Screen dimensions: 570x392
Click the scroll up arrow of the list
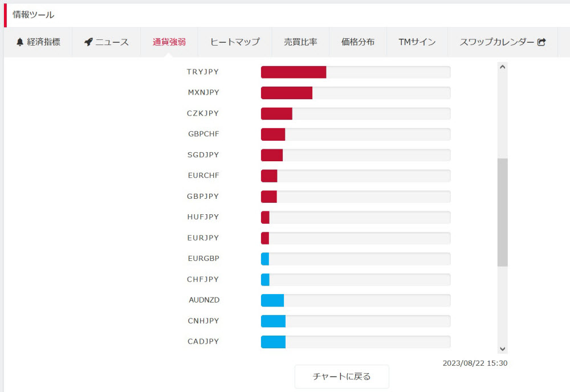point(502,67)
